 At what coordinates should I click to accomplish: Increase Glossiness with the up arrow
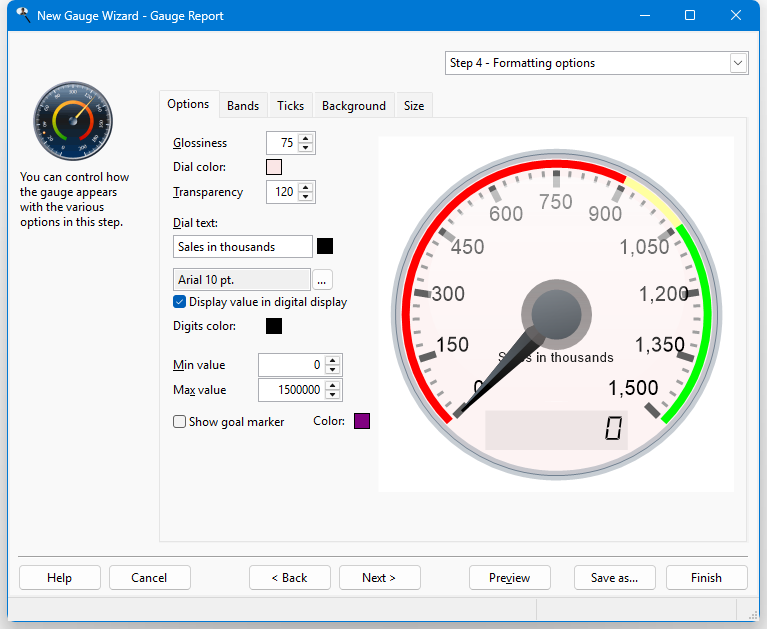[x=306, y=138]
